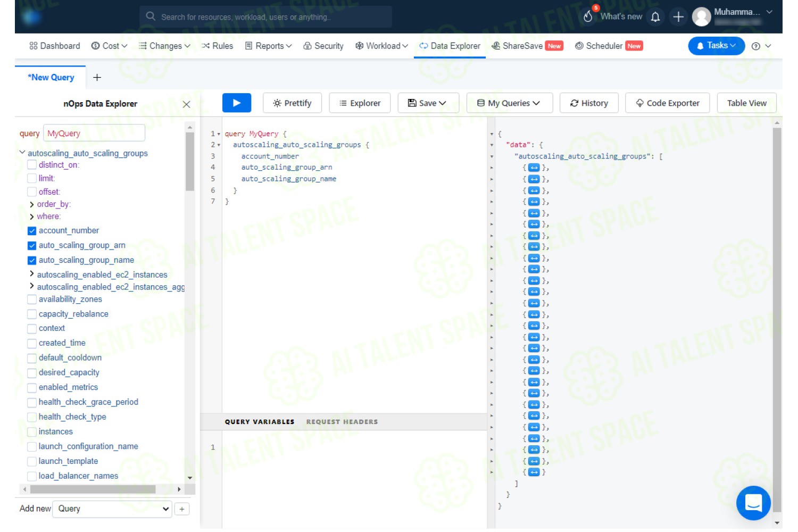Collapse autoscaling_auto_scaling_groups tree node
The height and width of the screenshot is (532, 798).
(22, 153)
